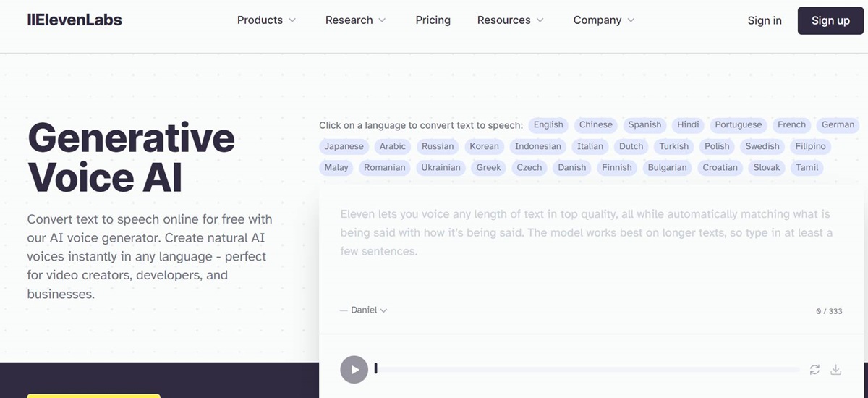Viewport: 868px width, 398px height.
Task: Open the Resources dropdown
Action: (511, 20)
